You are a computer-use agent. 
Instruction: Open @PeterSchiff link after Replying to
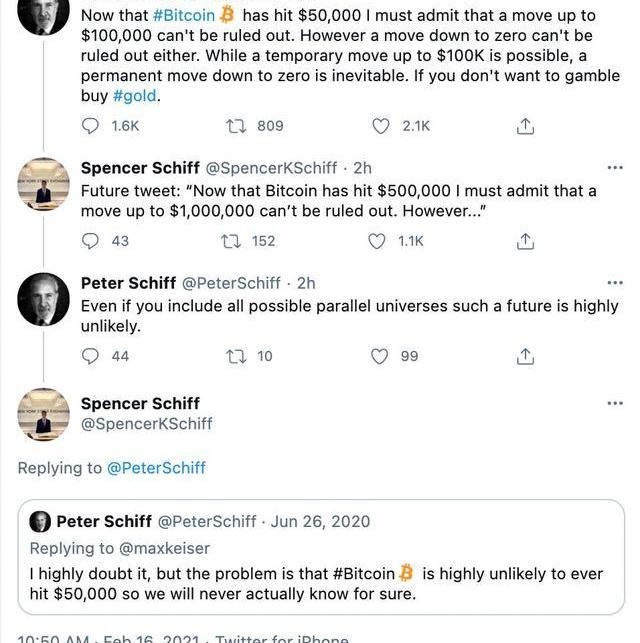[156, 467]
